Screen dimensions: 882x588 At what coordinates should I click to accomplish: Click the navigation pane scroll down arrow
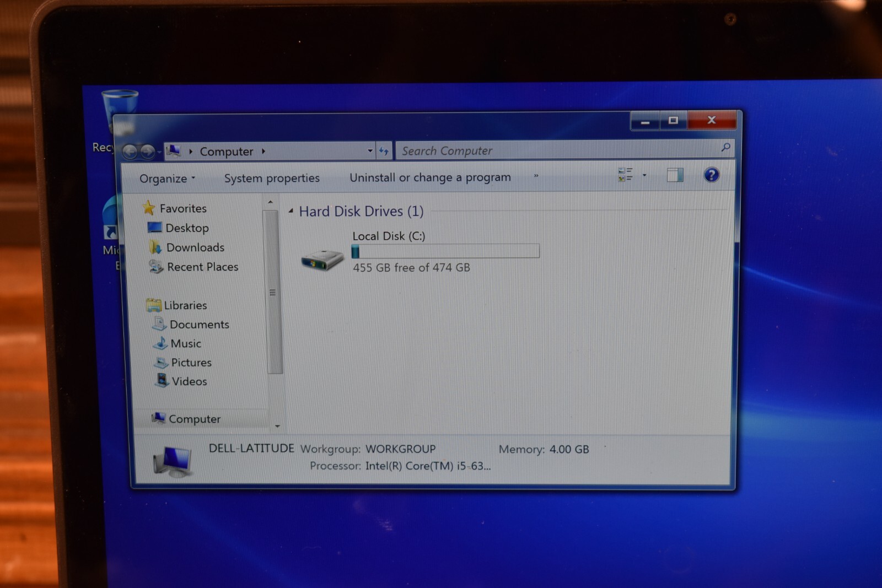(277, 426)
